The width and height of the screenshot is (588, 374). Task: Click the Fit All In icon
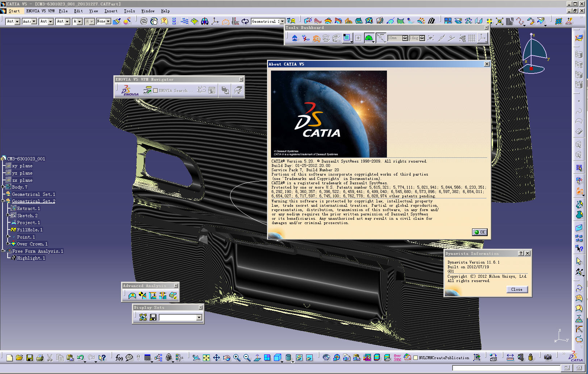click(x=206, y=358)
